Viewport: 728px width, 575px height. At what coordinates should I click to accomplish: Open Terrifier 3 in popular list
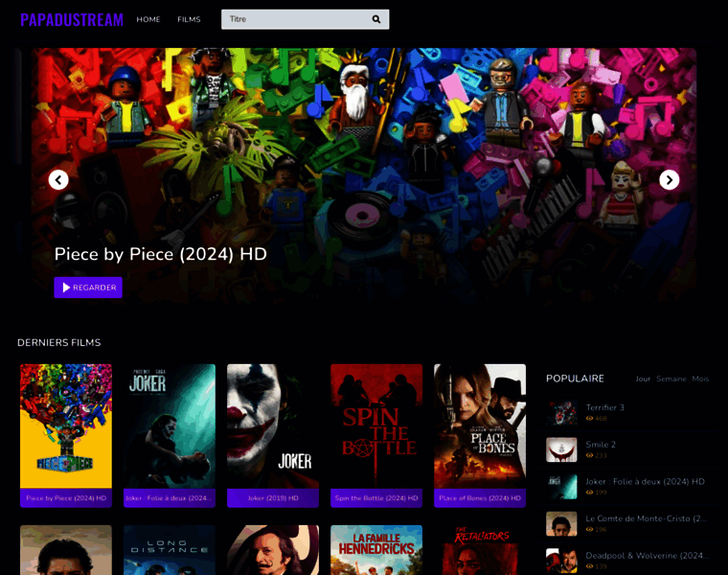point(605,407)
